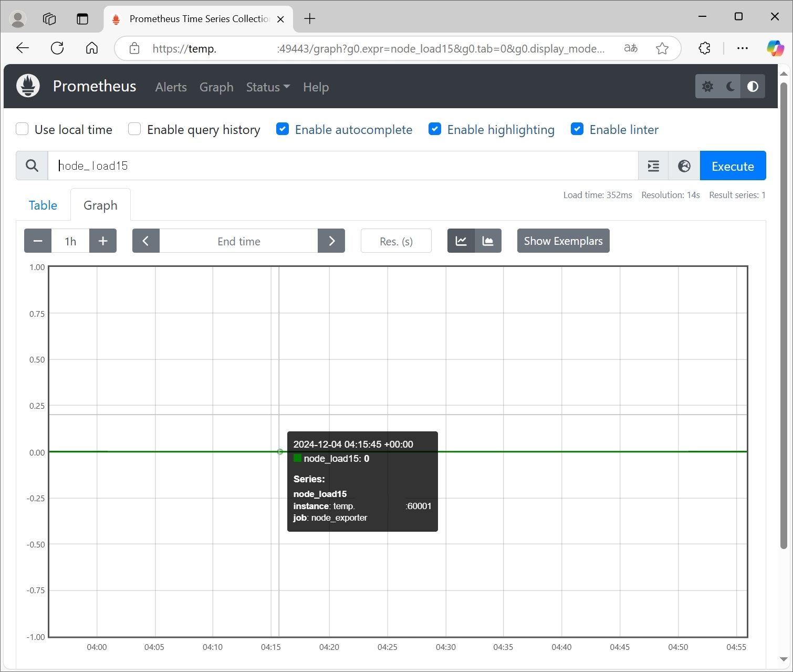
Task: Open the metrics explorer globe icon
Action: [684, 166]
